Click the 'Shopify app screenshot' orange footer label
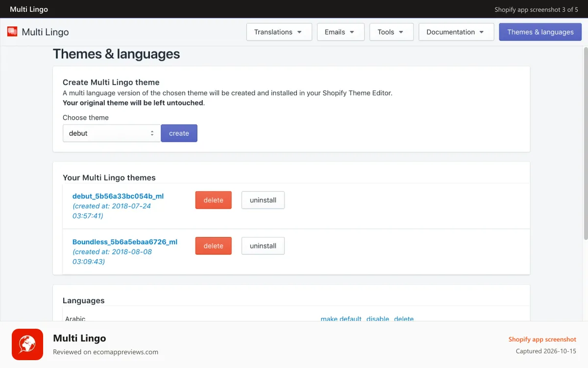The image size is (588, 368). coord(542,340)
